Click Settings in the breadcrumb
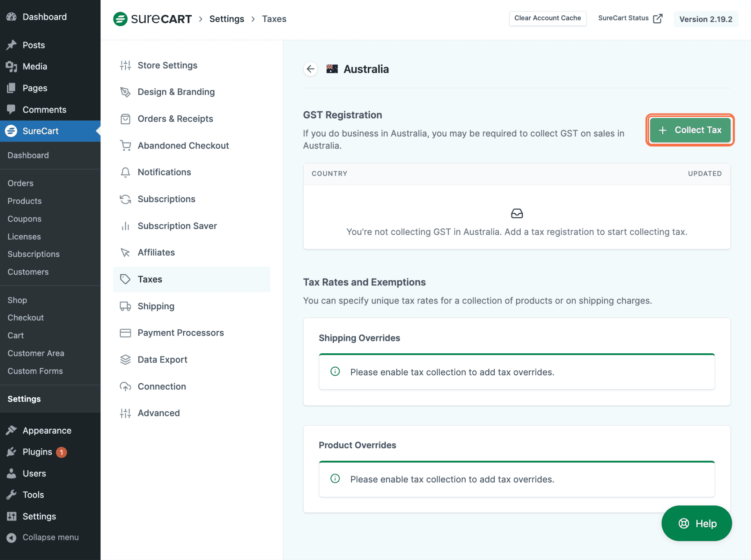The width and height of the screenshot is (751, 560). tap(227, 19)
